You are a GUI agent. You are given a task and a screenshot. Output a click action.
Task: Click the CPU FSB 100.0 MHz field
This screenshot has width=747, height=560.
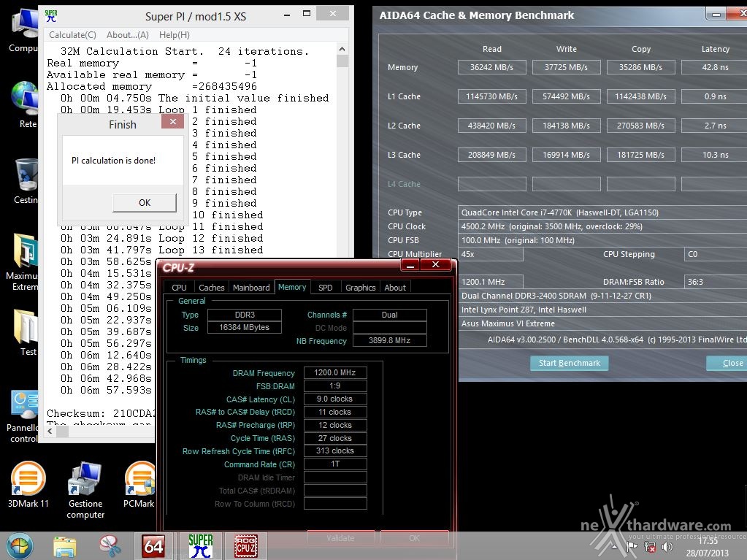[x=602, y=240]
